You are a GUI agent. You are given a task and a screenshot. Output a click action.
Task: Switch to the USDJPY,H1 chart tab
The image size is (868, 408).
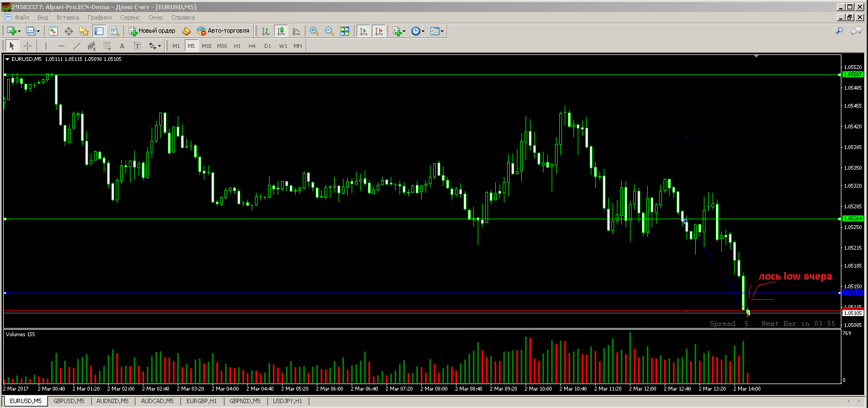[x=288, y=401]
